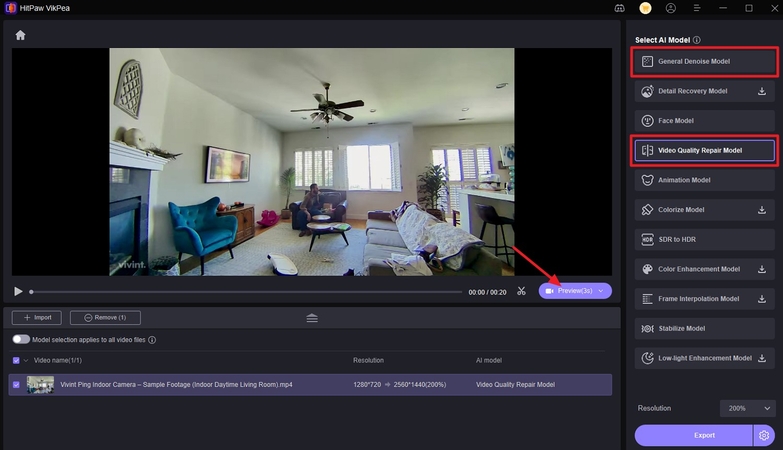Select the Stabilize Model
The image size is (783, 450).
coord(704,329)
